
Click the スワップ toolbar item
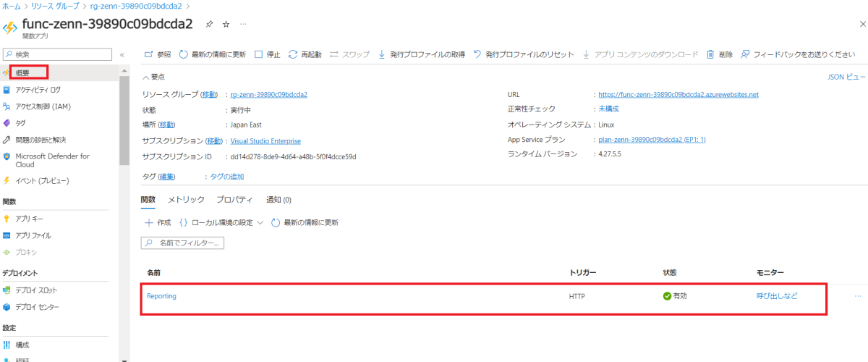pyautogui.click(x=349, y=54)
